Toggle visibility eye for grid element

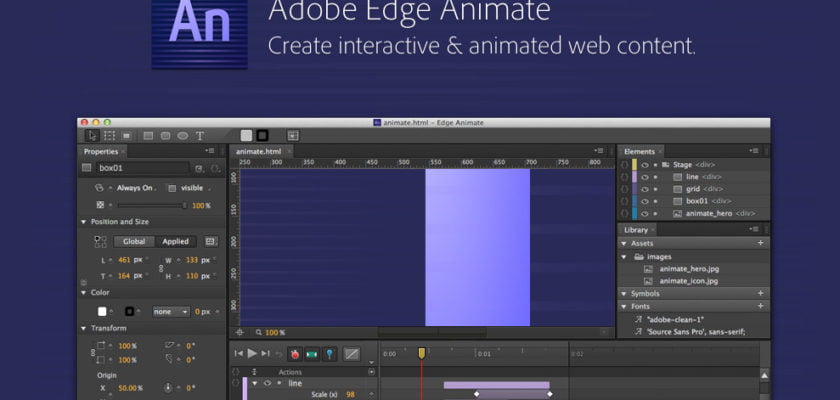point(645,189)
